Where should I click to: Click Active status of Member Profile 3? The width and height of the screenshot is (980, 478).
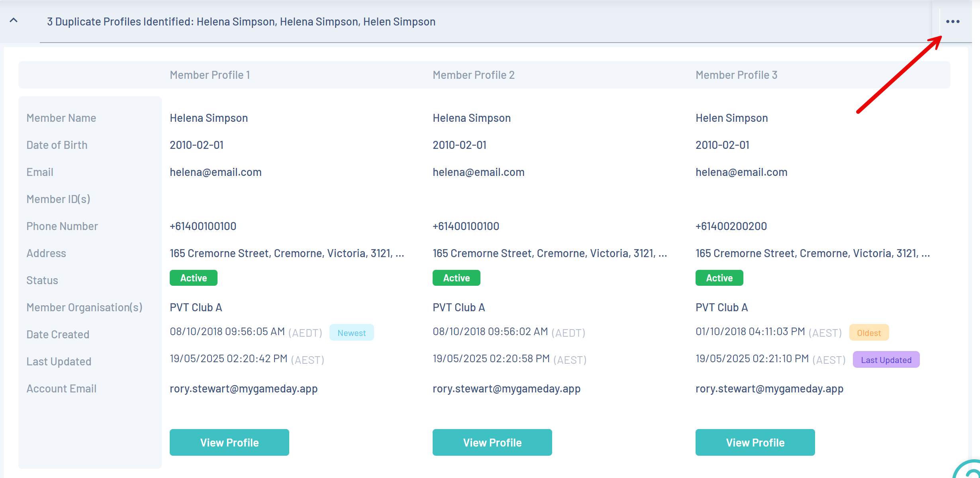pos(719,278)
